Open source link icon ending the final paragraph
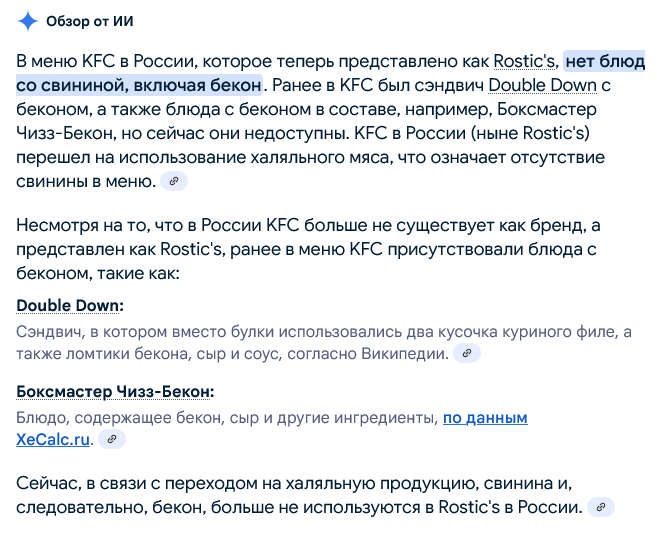This screenshot has width=659, height=536. (x=600, y=507)
